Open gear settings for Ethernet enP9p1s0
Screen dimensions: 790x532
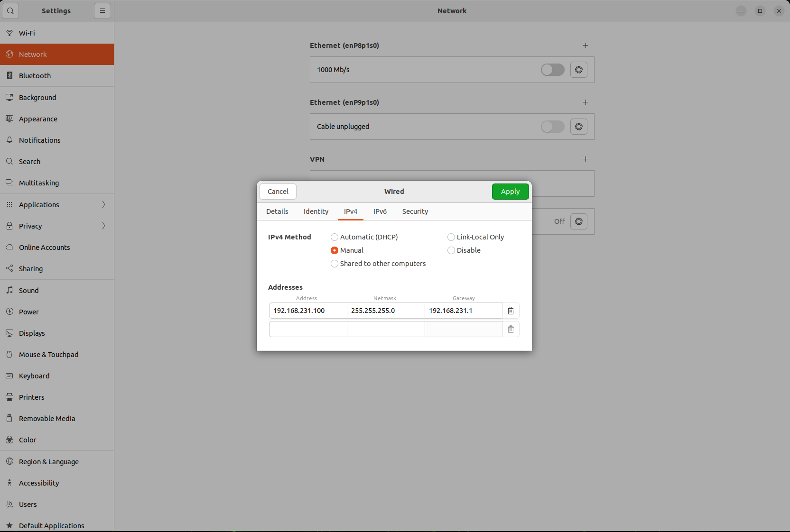click(x=578, y=127)
